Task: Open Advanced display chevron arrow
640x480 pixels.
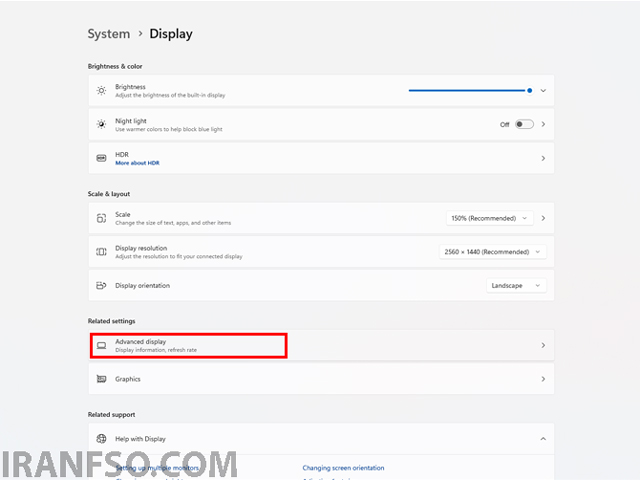Action: [x=543, y=346]
